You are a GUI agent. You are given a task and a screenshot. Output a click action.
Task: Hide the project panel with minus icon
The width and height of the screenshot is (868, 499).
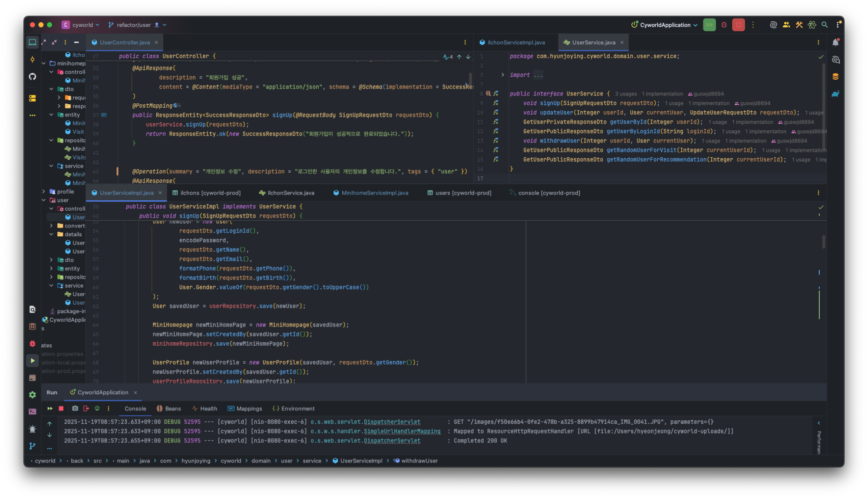click(76, 42)
